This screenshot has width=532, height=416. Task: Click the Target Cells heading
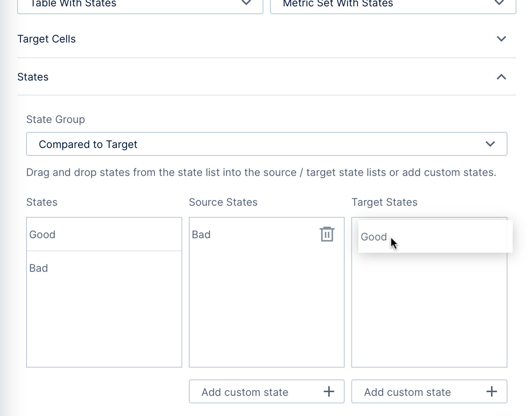point(47,39)
